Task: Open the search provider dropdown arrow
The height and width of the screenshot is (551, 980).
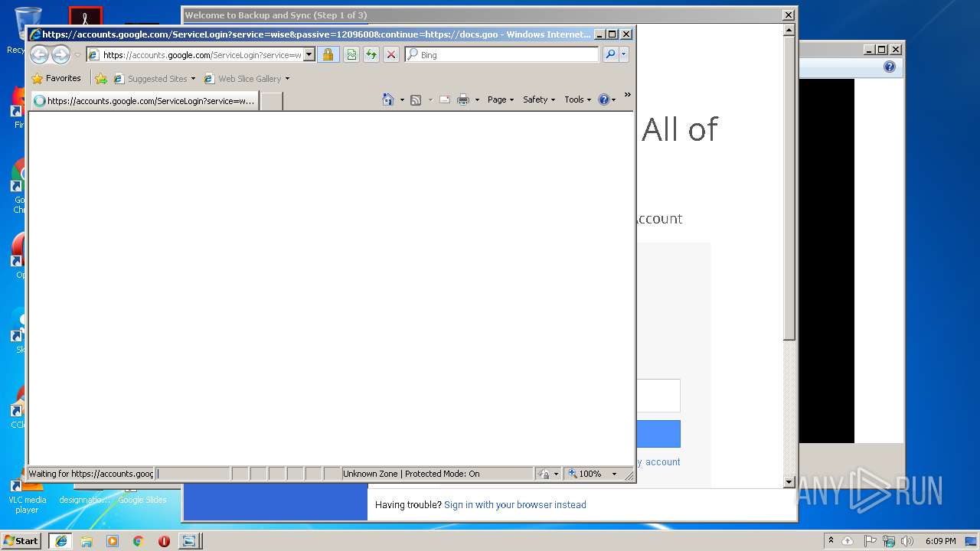Action: point(623,54)
